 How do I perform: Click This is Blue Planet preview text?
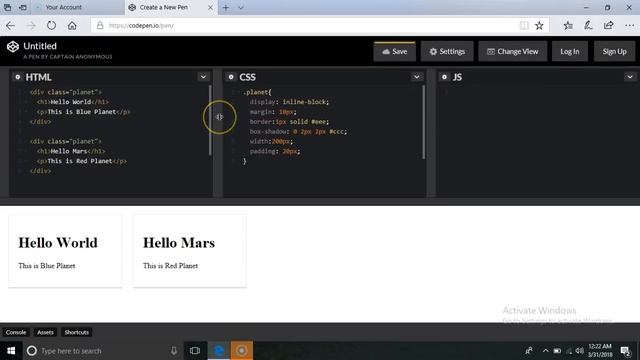47,266
